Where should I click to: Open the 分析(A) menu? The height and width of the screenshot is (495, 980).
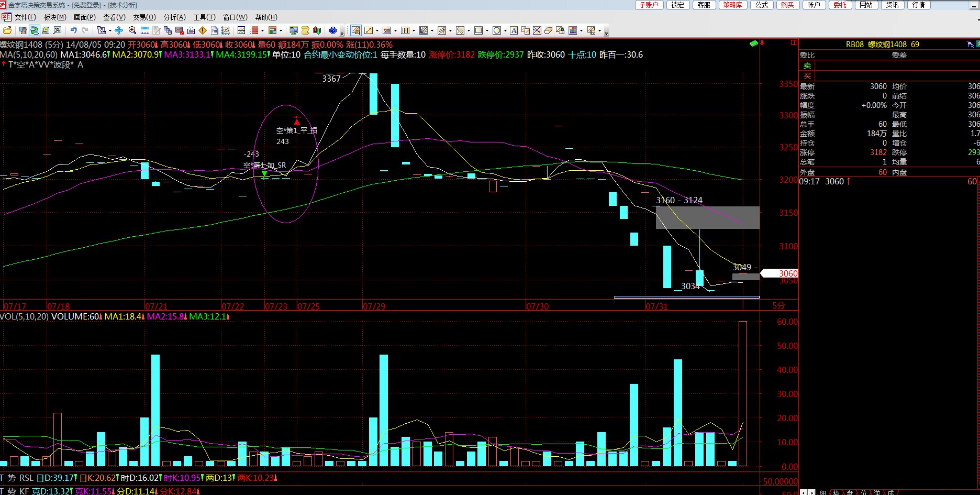click(174, 17)
